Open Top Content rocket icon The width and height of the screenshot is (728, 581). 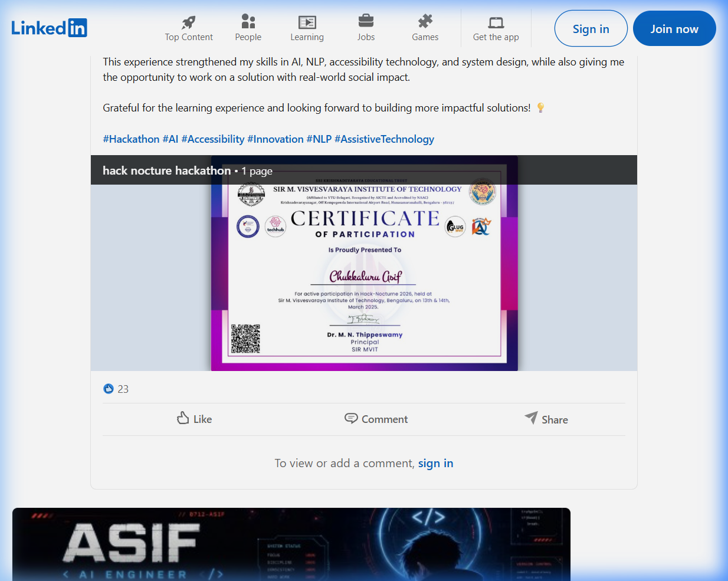189,22
